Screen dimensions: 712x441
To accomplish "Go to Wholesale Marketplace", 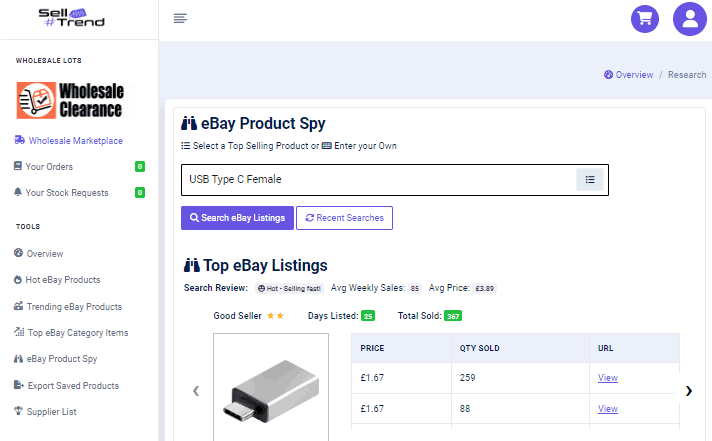I will click(x=75, y=141).
